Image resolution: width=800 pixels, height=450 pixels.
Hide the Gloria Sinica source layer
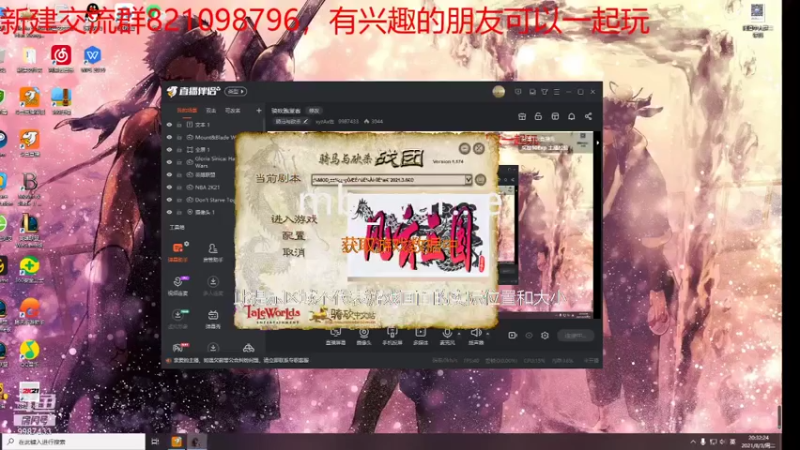tap(169, 162)
